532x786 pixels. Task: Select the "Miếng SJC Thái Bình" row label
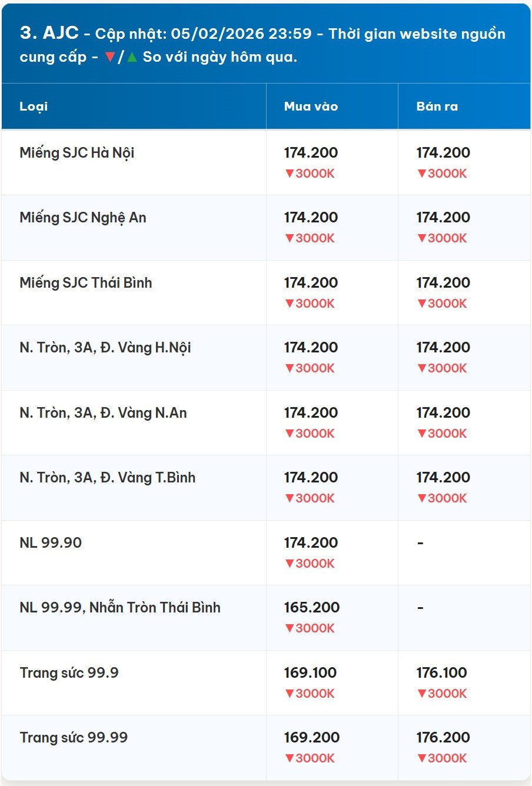point(86,283)
